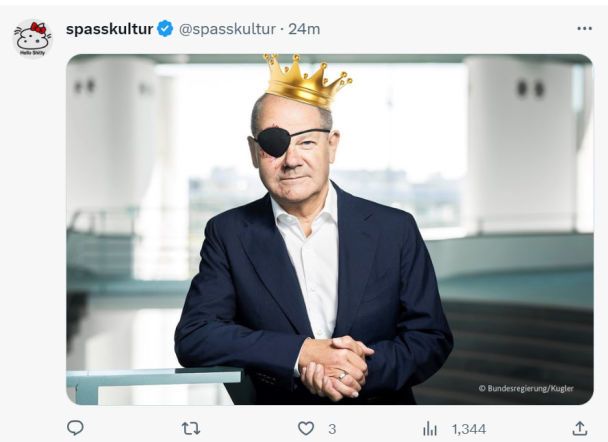Open view analytics bar-chart icon

pos(430,428)
